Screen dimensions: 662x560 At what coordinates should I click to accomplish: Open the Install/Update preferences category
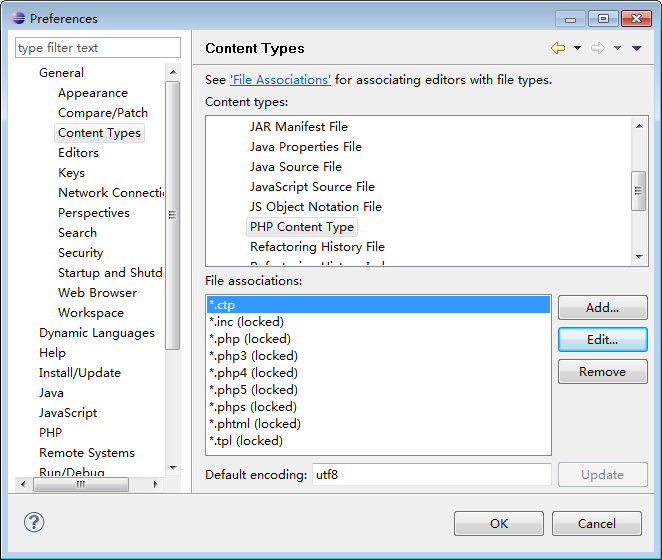coord(80,373)
